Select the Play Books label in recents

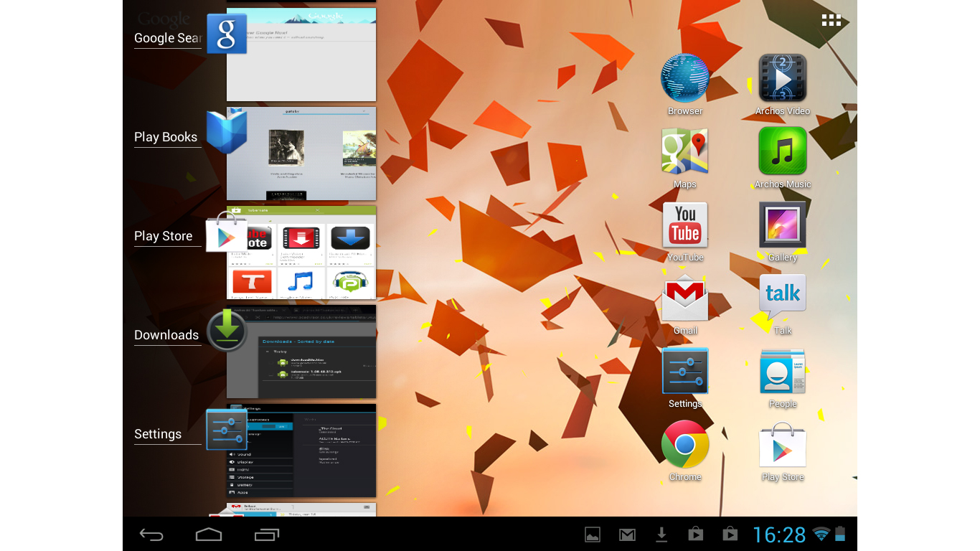coord(166,137)
